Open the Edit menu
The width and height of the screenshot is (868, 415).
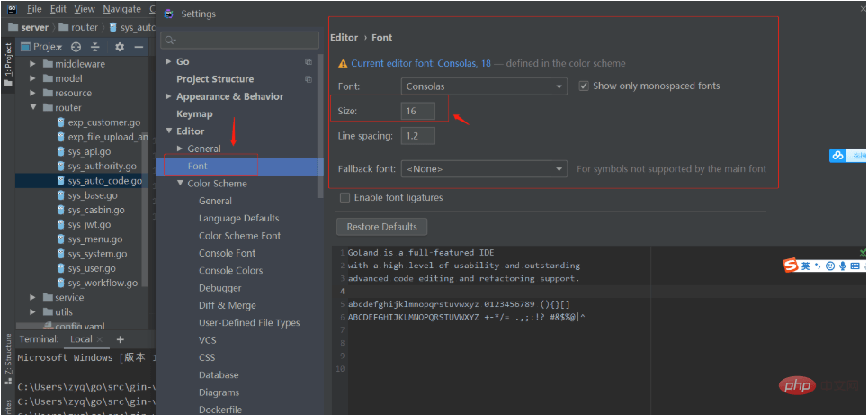58,9
